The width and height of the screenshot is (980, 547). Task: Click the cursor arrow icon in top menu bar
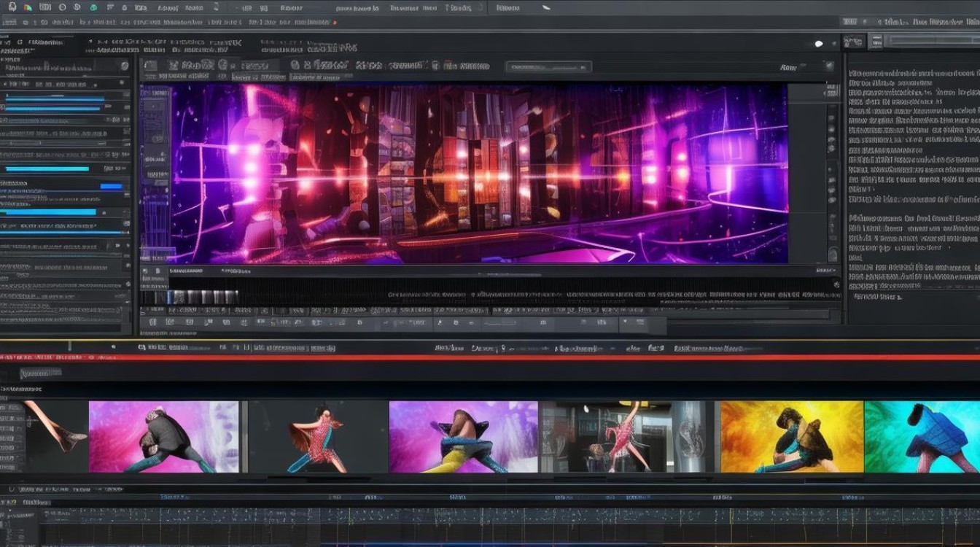click(x=545, y=7)
